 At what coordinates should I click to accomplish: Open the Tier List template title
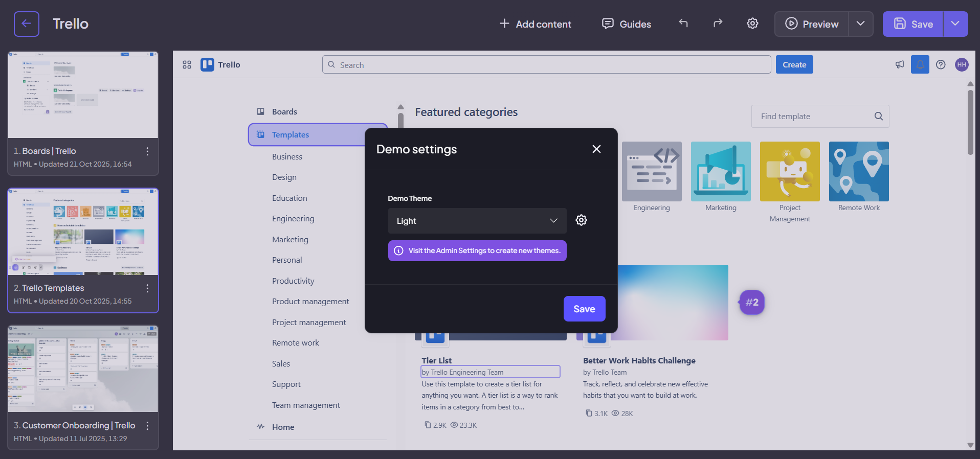coord(436,361)
